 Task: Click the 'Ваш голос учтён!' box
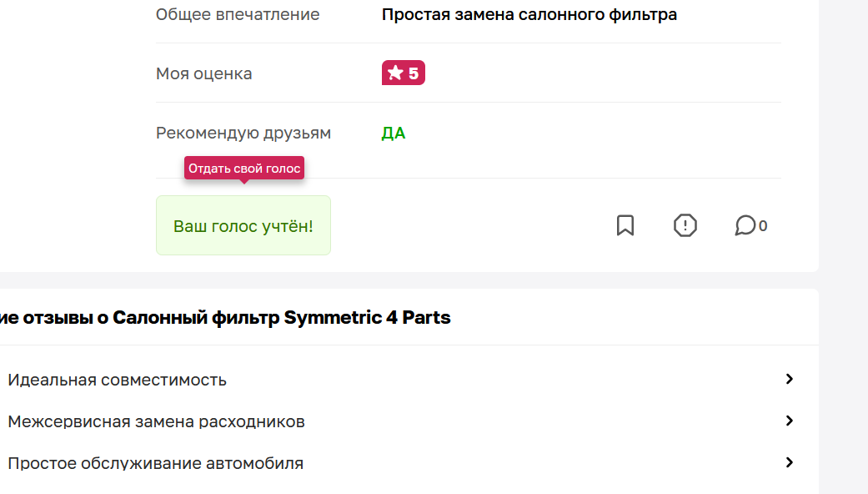[x=243, y=225]
